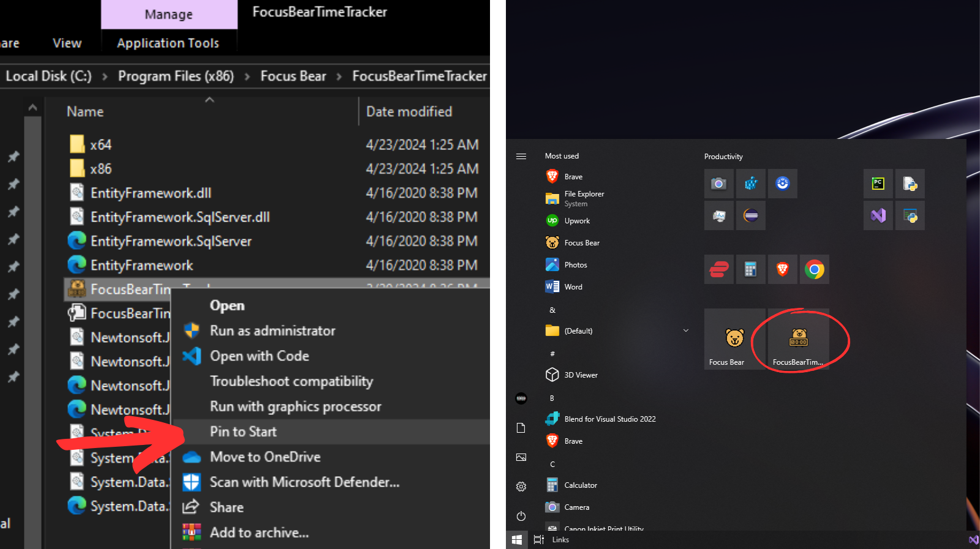Open the FocusBearTim... pinned tile
This screenshot has height=549, width=980.
[x=798, y=339]
